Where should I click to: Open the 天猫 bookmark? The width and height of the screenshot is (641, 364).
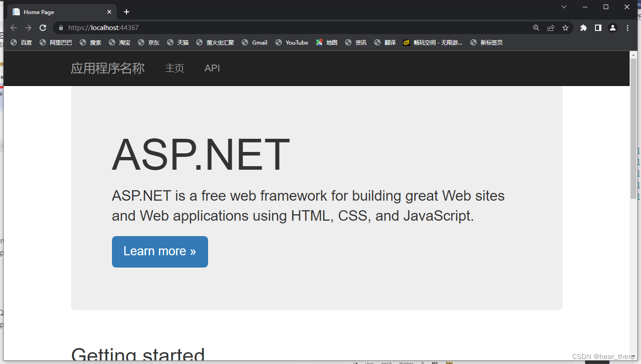(x=178, y=42)
